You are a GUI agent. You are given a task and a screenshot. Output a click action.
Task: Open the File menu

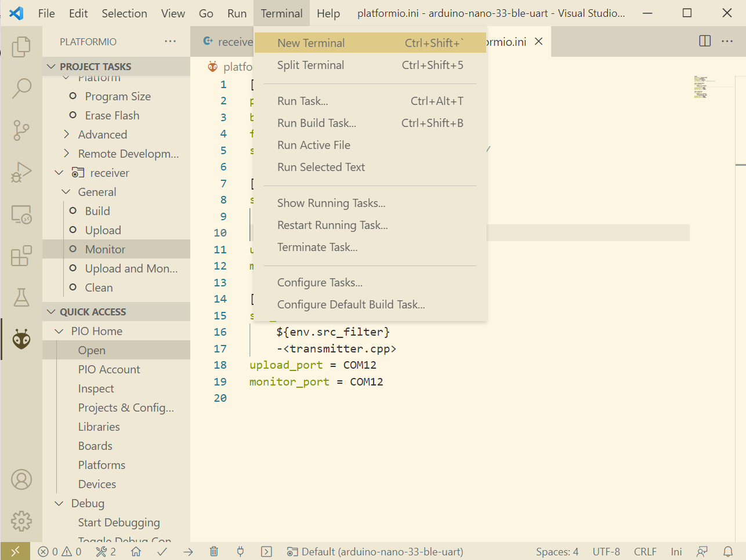(46, 13)
